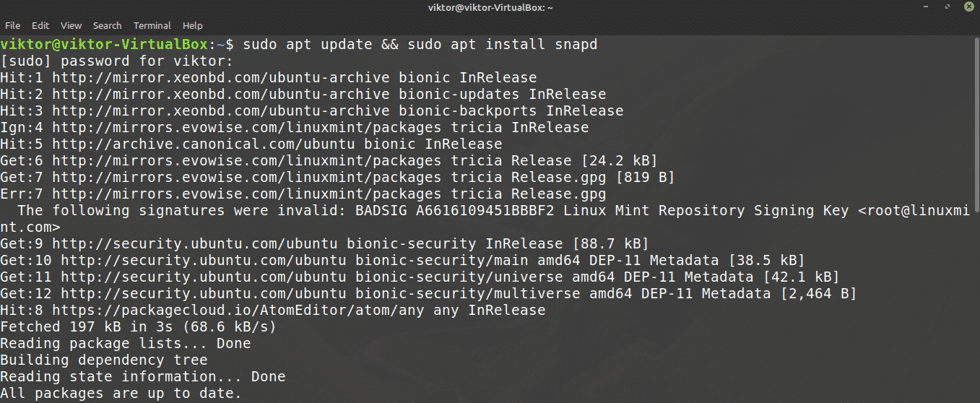The width and height of the screenshot is (980, 403).
Task: Open the File menu
Action: [12, 25]
